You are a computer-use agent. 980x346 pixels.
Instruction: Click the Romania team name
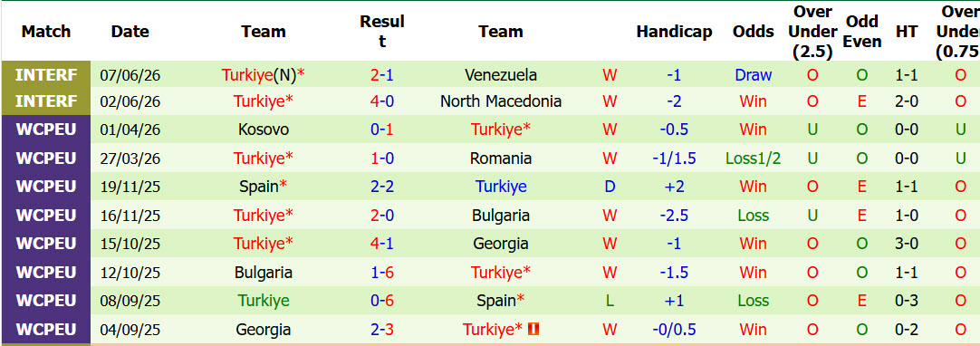pos(501,158)
